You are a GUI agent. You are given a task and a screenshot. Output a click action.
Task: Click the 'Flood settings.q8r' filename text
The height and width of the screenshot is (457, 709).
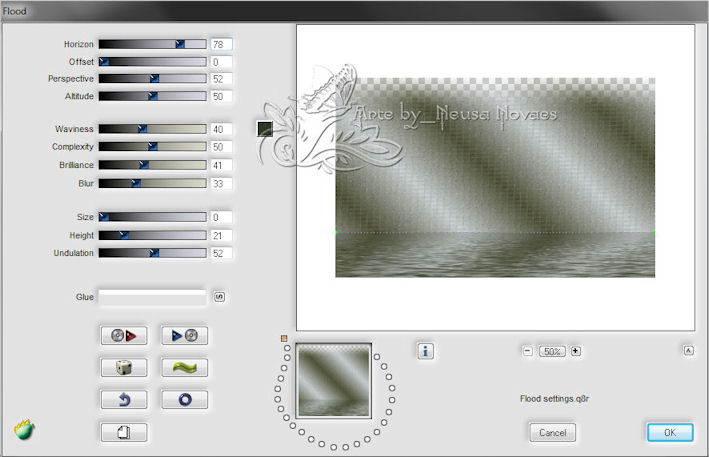pos(554,399)
